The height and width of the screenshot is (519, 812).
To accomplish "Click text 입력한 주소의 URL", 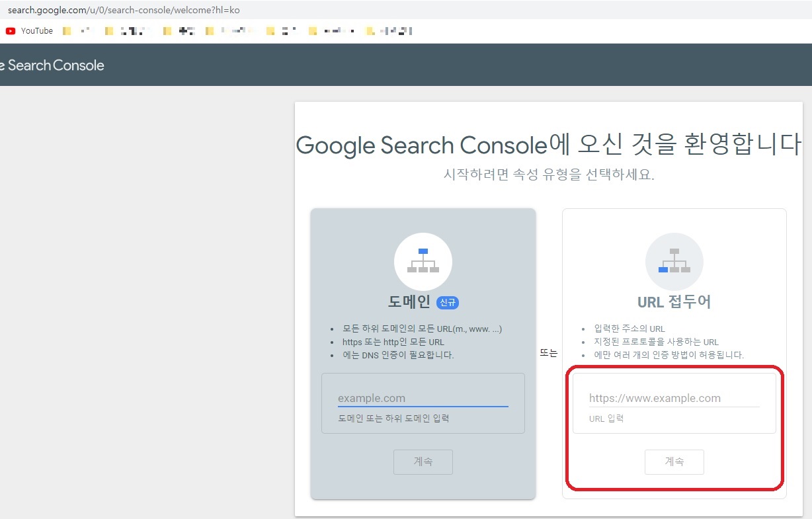I will [x=629, y=329].
